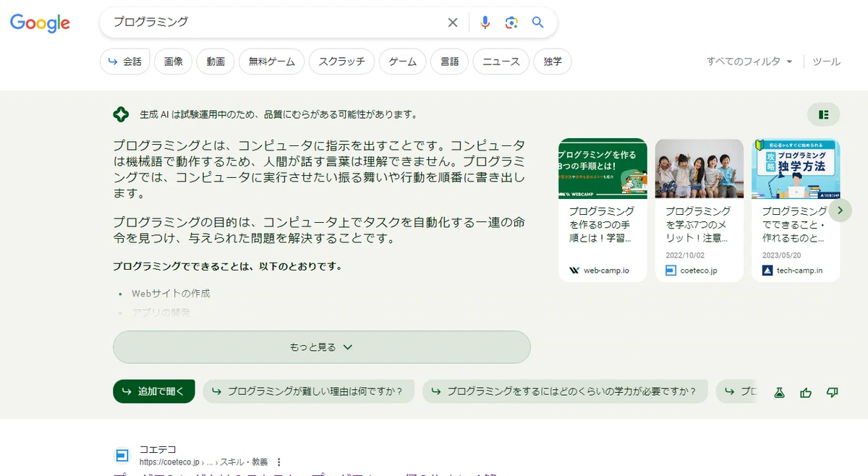Ask どのくらいの学力が必要ですか suggestion
This screenshot has height=476, width=868.
point(565,391)
